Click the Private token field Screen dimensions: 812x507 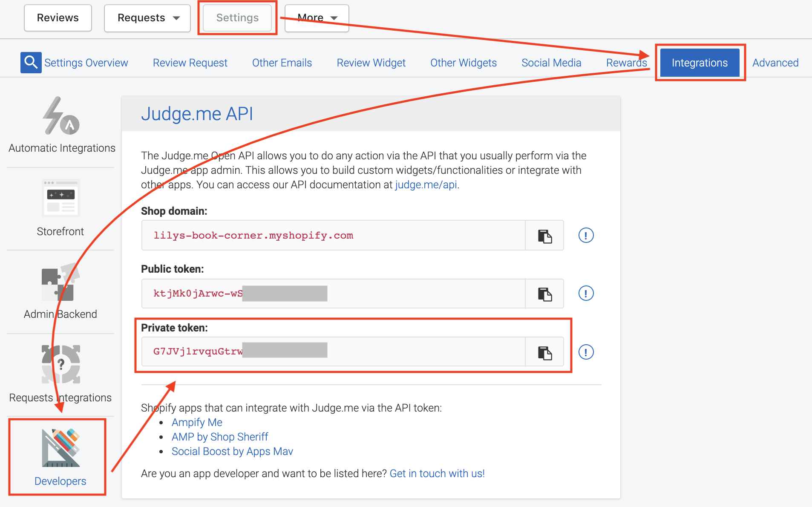pos(333,352)
